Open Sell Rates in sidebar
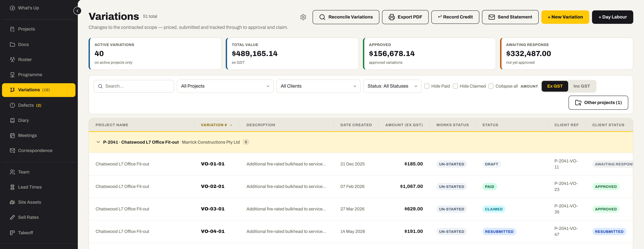Image resolution: width=644 pixels, height=249 pixels. 39,217
